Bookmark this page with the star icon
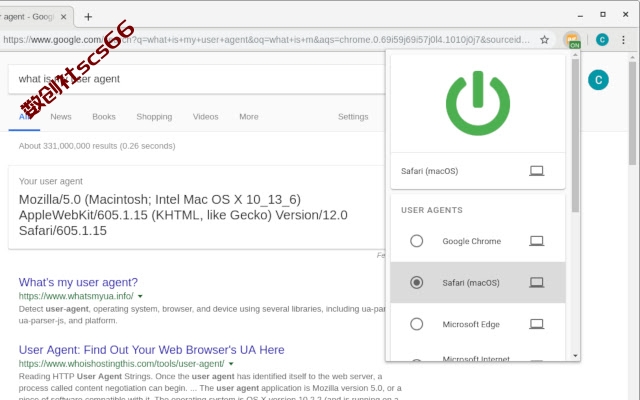This screenshot has width=640, height=400. [544, 40]
